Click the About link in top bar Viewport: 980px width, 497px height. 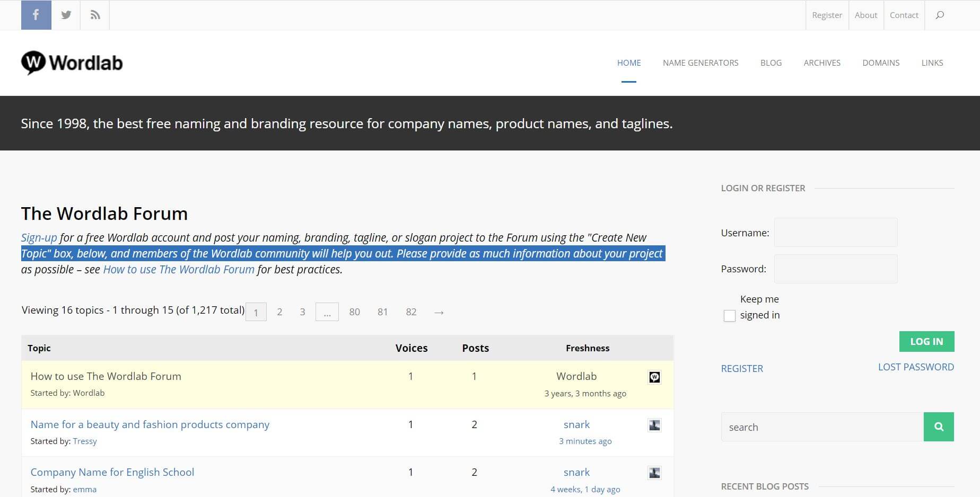pos(866,15)
